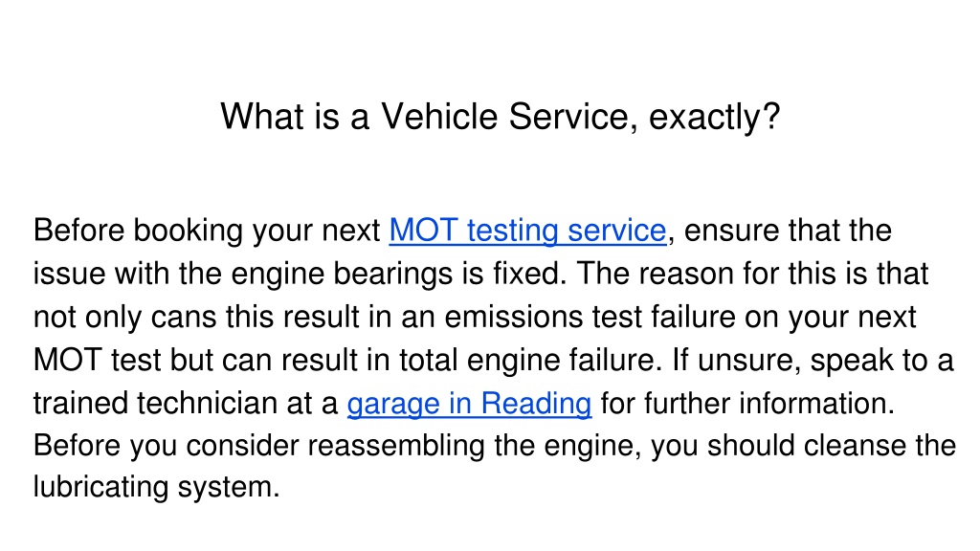
Task: Click the heading 'What is a Vehicle Service, exactly?'
Action: (x=501, y=117)
